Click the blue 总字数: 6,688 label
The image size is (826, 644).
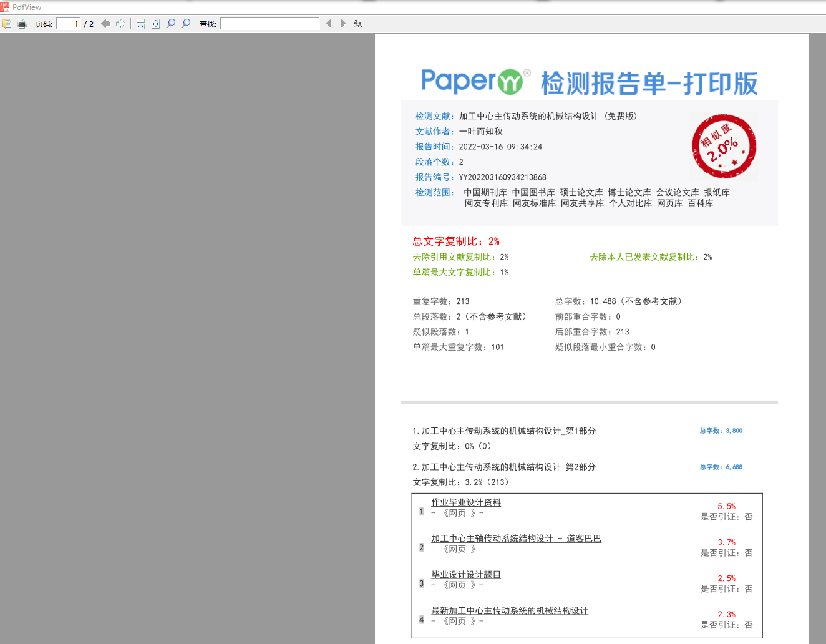click(x=721, y=467)
